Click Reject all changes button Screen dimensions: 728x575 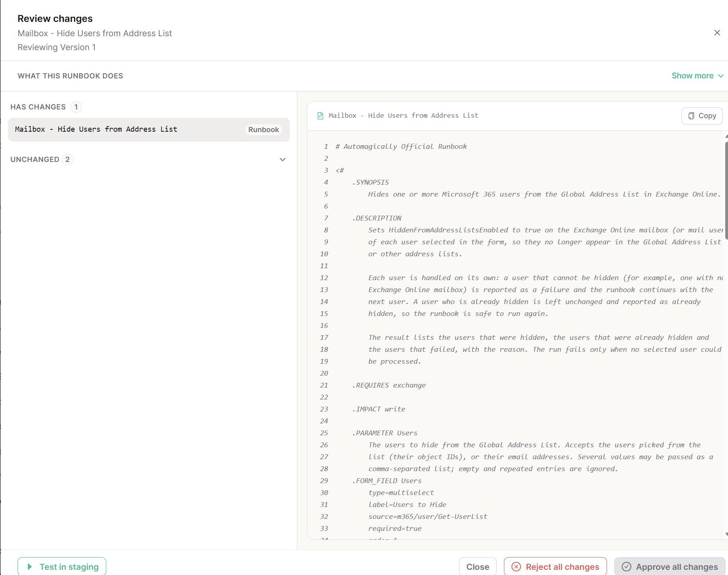(x=555, y=567)
